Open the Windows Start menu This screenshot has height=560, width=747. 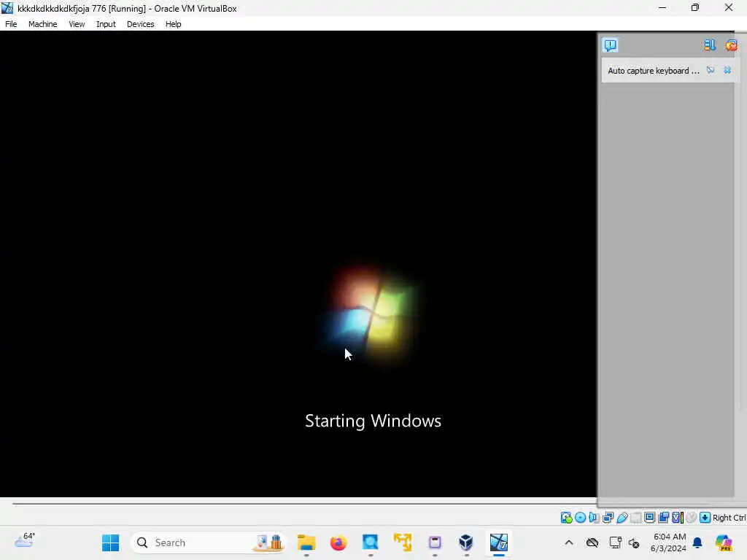[111, 542]
